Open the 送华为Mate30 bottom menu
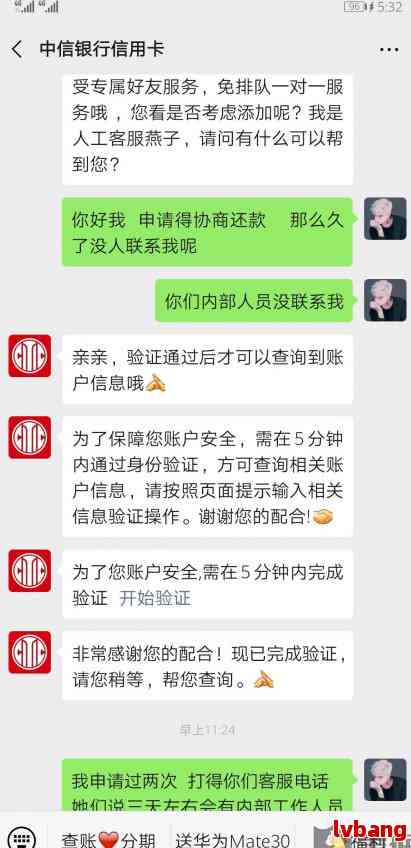The height and width of the screenshot is (848, 411). (235, 839)
